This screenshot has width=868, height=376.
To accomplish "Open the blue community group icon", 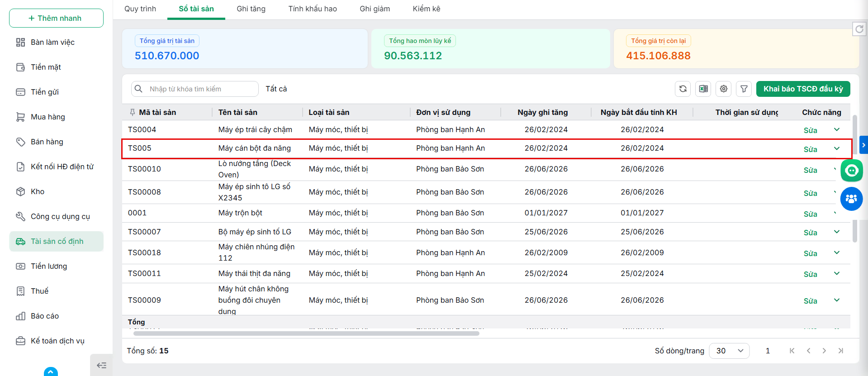I will tap(852, 199).
